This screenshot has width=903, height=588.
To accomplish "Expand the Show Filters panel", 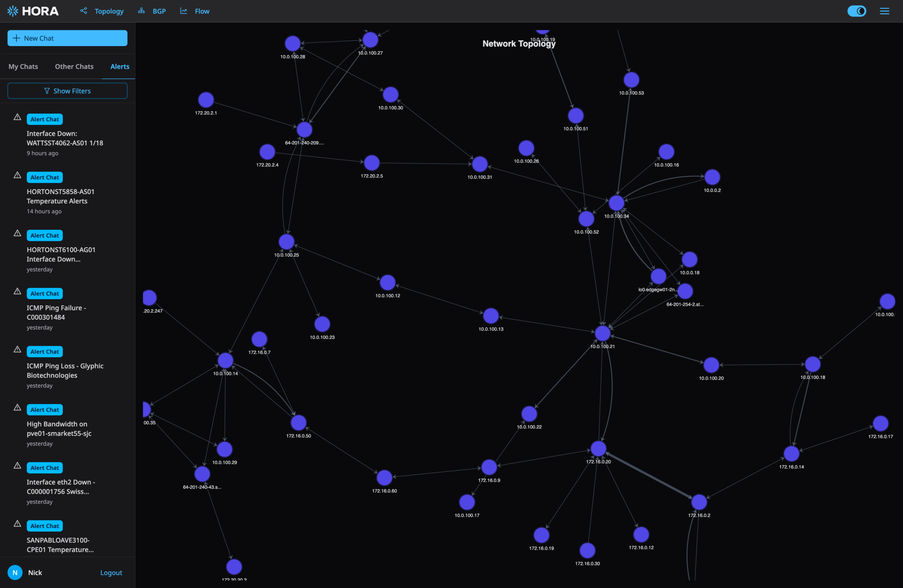I will (x=67, y=91).
